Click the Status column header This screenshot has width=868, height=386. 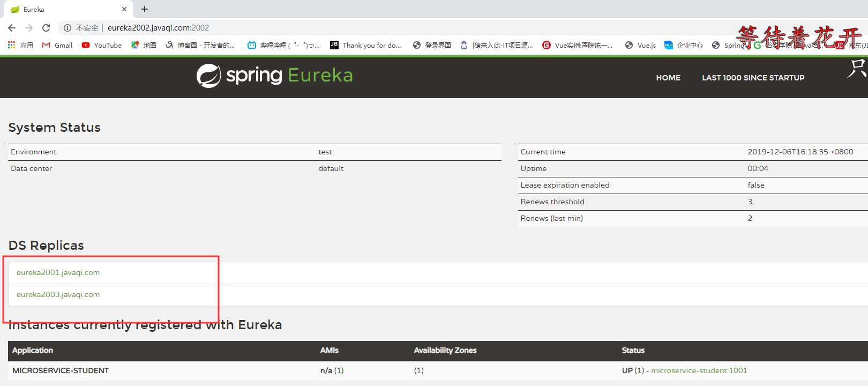(633, 350)
